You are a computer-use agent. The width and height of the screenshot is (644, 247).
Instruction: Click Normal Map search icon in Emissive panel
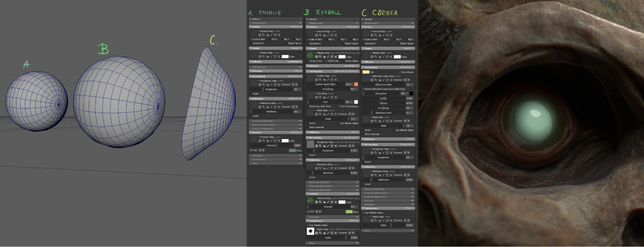click(x=264, y=35)
